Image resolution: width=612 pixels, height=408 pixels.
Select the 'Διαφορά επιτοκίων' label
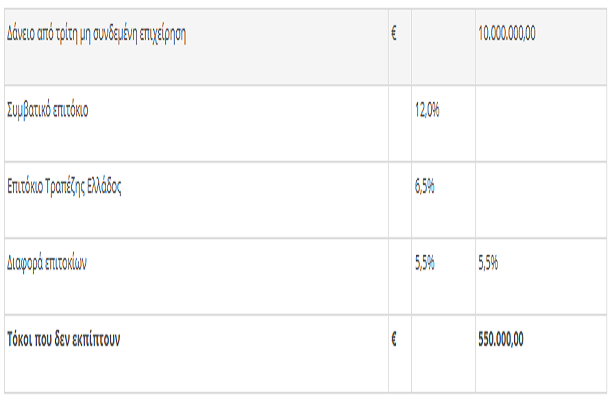click(x=47, y=263)
